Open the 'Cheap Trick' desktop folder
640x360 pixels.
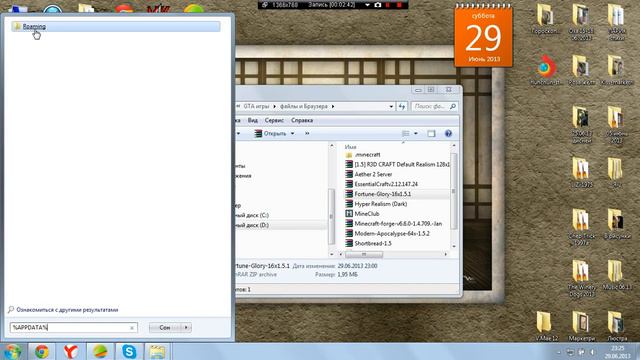(581, 227)
